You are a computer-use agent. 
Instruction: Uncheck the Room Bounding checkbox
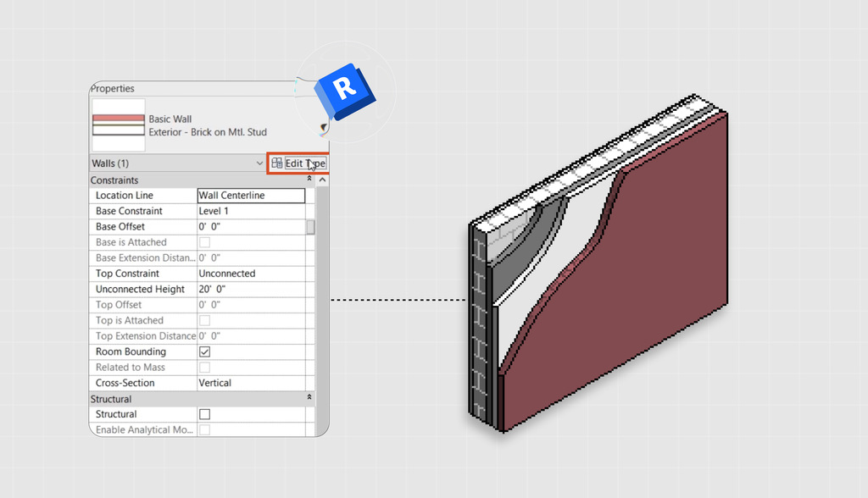203,351
